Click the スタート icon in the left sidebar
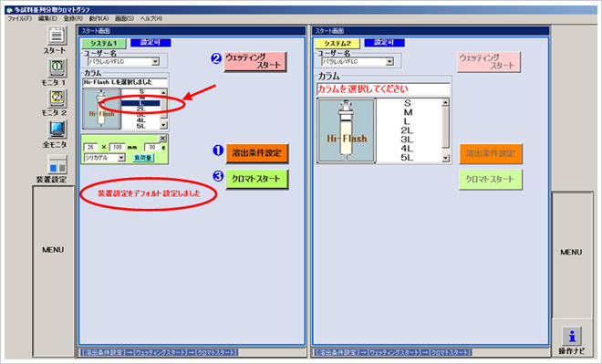This screenshot has height=364, width=602. (57, 36)
